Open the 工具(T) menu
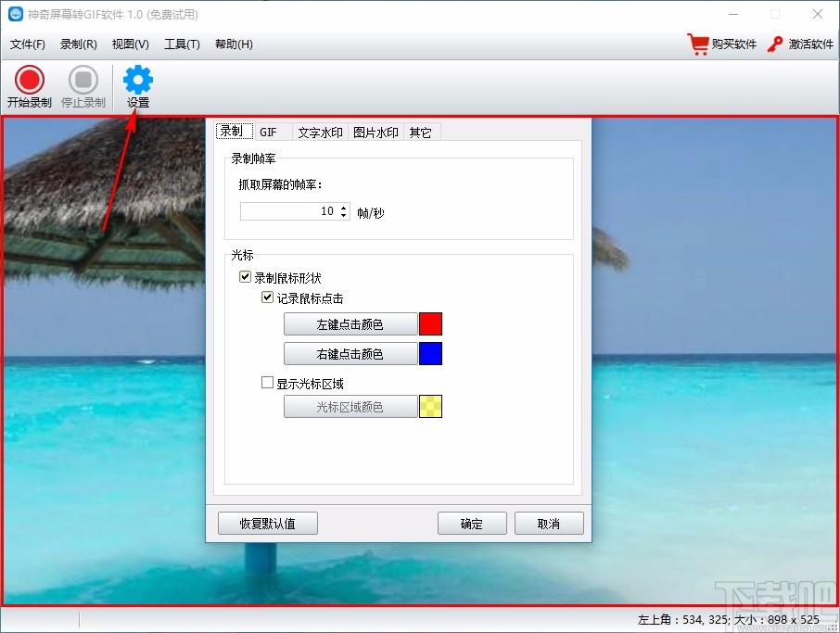This screenshot has width=840, height=633. pos(180,44)
